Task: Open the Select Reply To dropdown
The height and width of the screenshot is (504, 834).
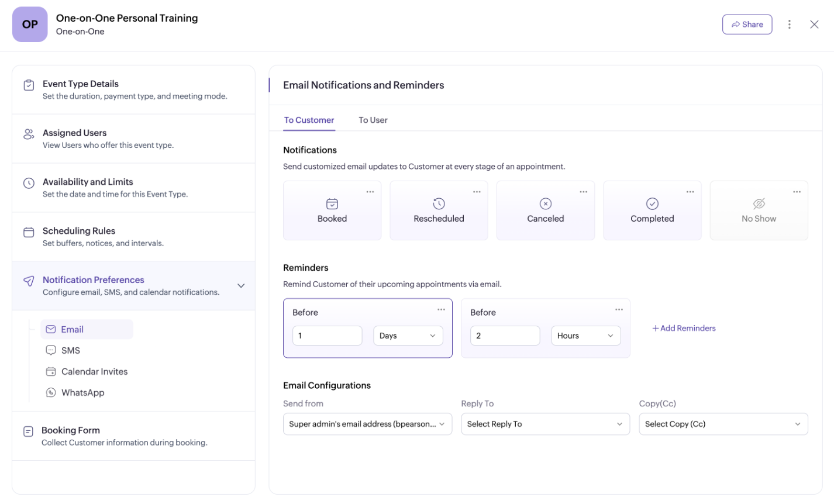Action: (x=546, y=424)
